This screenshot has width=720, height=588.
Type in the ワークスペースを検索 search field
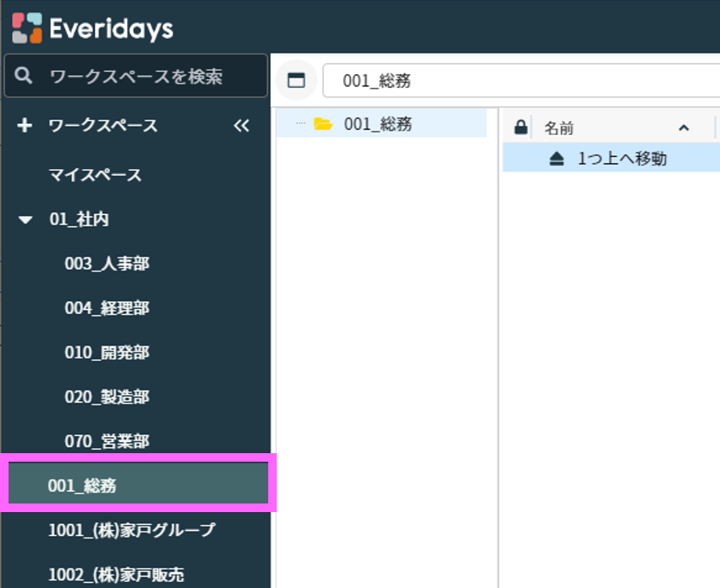point(145,76)
